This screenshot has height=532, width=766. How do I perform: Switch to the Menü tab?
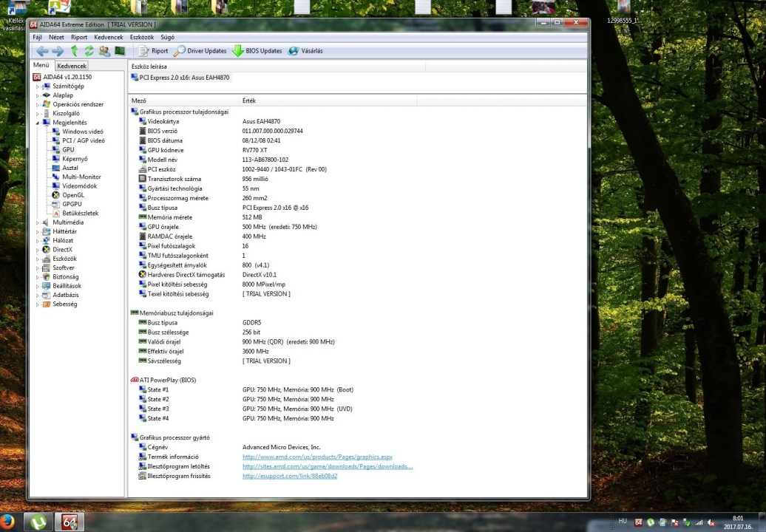[x=41, y=65]
